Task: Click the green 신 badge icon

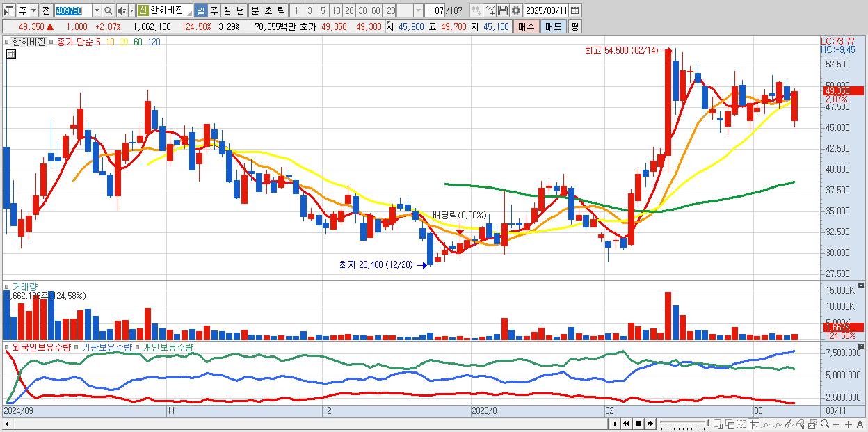Action: point(143,10)
